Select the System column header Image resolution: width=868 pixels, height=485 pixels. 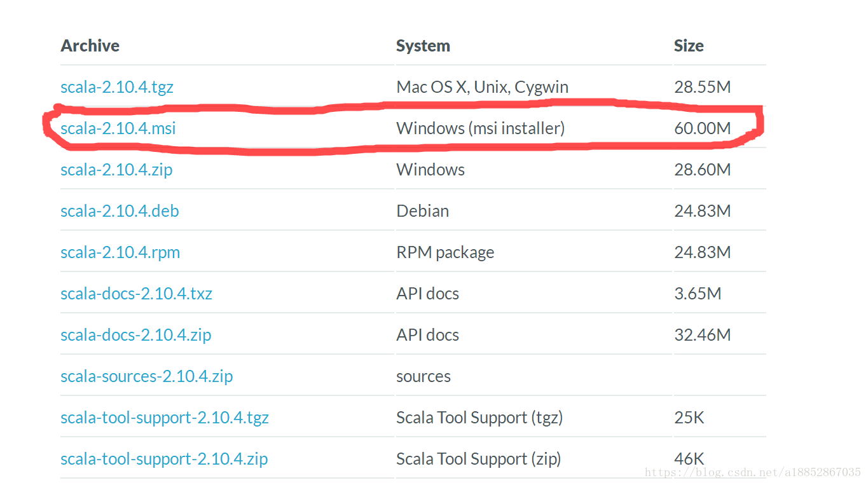[423, 46]
